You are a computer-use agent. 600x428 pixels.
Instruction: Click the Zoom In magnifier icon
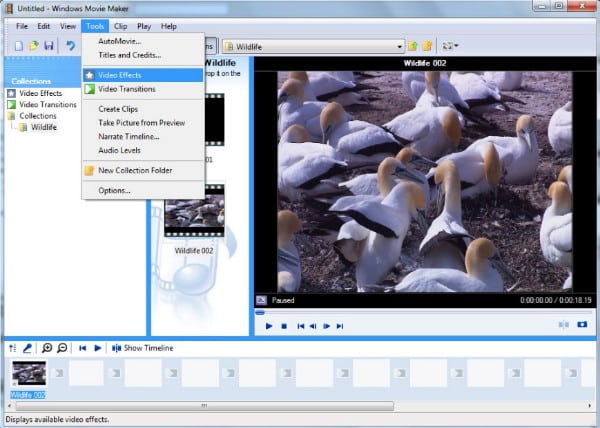point(47,348)
